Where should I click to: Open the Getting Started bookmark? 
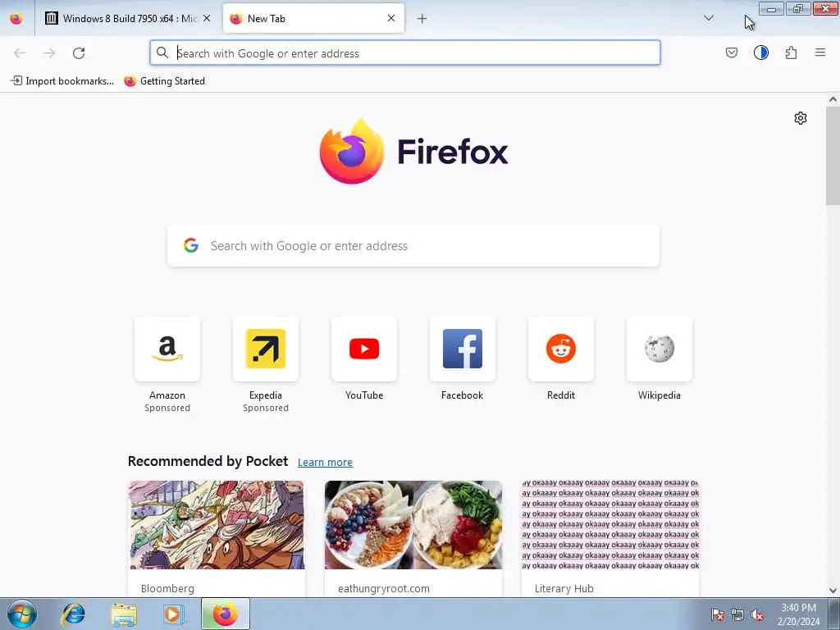point(164,81)
